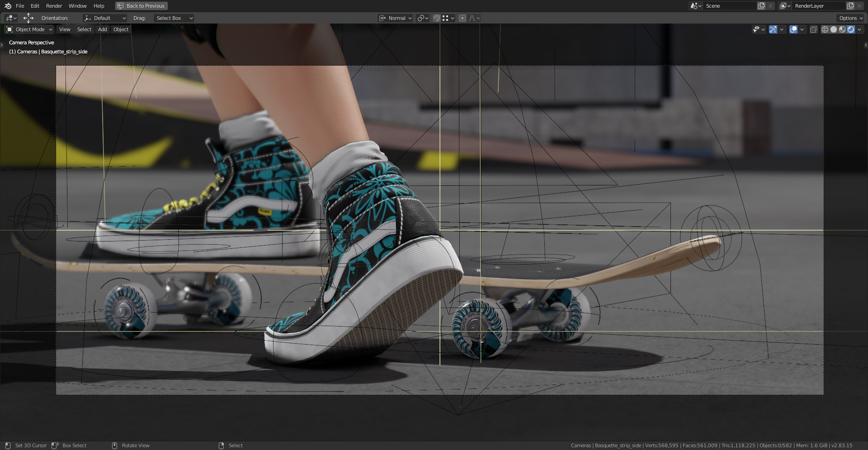Open the viewport Add menu
The width and height of the screenshot is (868, 450).
coord(103,29)
